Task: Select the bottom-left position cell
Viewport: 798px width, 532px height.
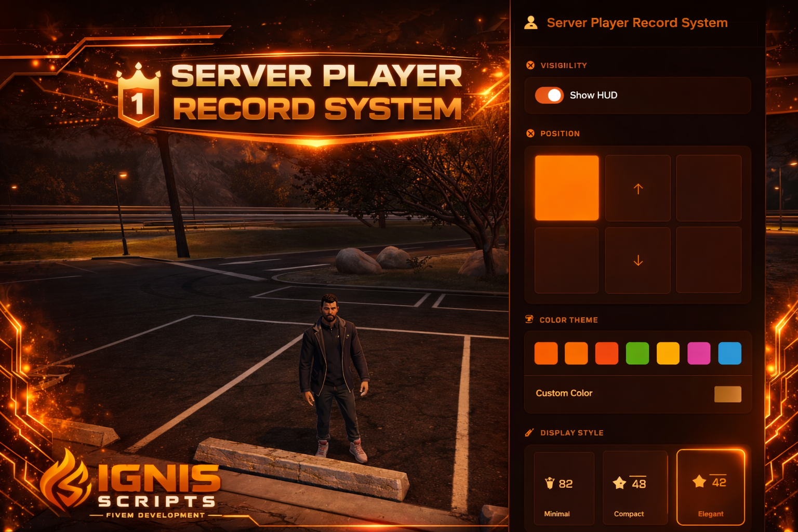Action: pyautogui.click(x=567, y=260)
